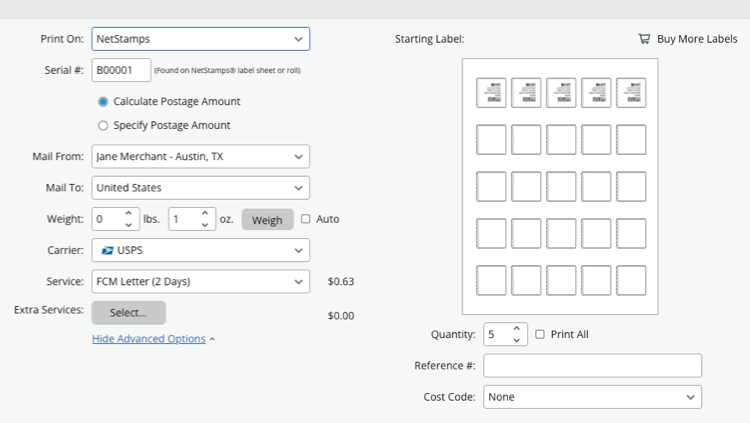Collapse advanced options using caret arrow
The height and width of the screenshot is (423, 750).
click(212, 339)
